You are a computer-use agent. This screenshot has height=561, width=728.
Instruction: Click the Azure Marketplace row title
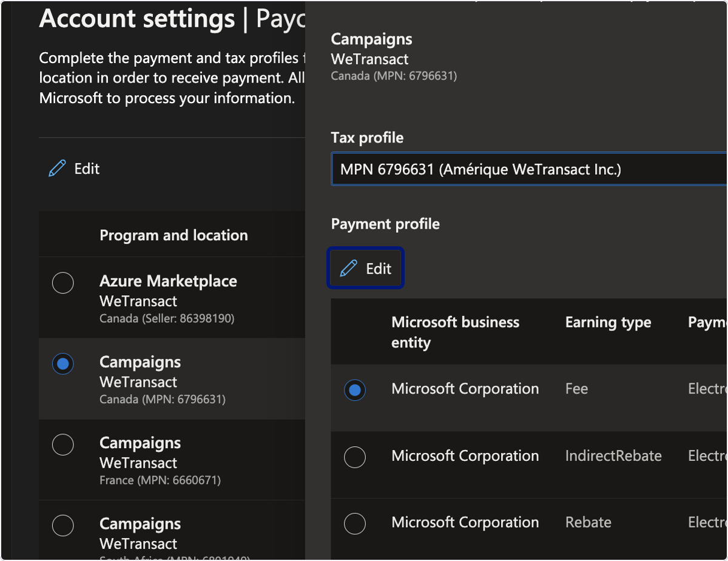click(168, 281)
